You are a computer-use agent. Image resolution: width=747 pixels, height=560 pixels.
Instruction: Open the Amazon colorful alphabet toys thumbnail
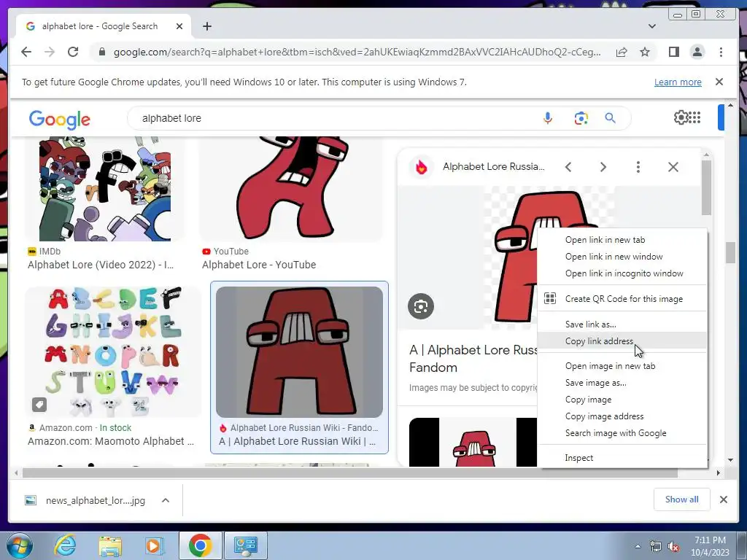coord(113,352)
